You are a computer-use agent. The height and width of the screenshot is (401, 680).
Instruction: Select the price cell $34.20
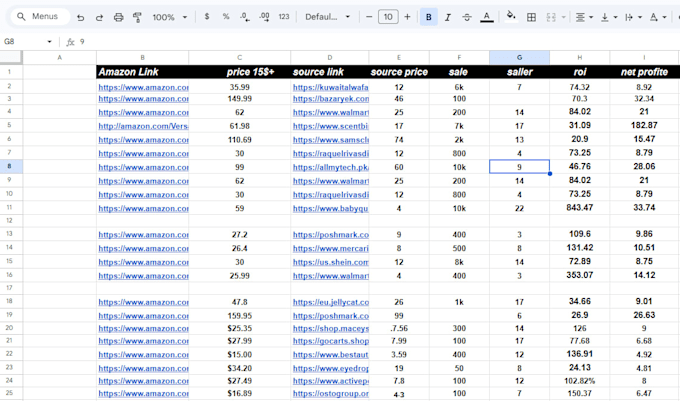[x=239, y=368]
